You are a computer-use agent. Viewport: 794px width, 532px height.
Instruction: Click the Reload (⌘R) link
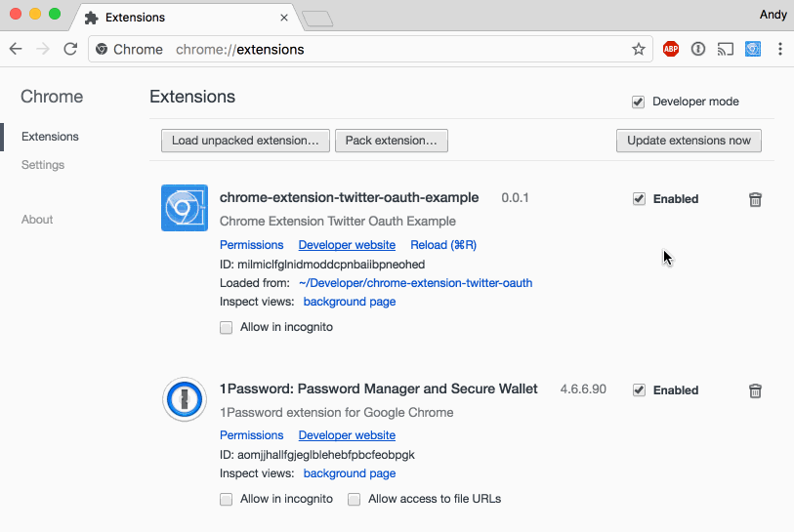[443, 245]
